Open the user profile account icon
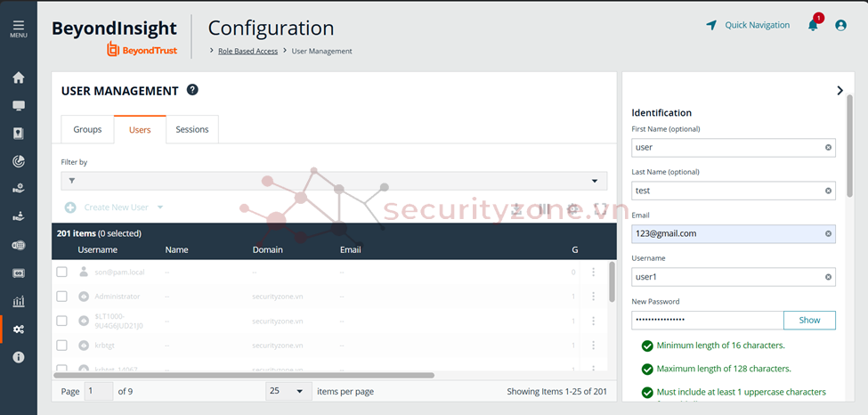The height and width of the screenshot is (415, 868). [x=840, y=26]
